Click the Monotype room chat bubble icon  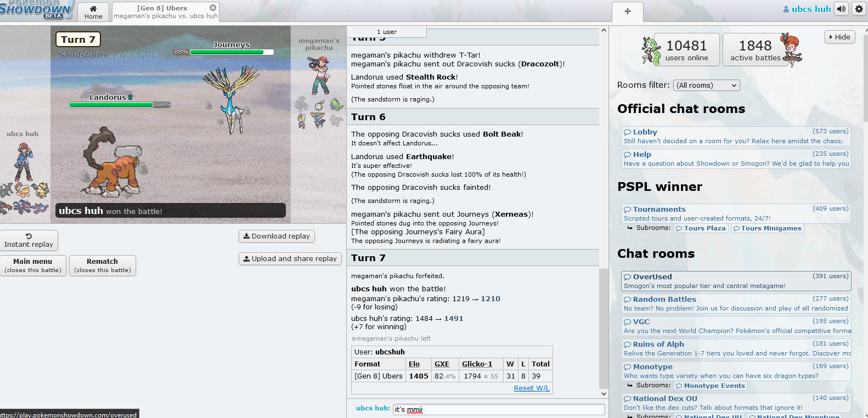click(627, 367)
